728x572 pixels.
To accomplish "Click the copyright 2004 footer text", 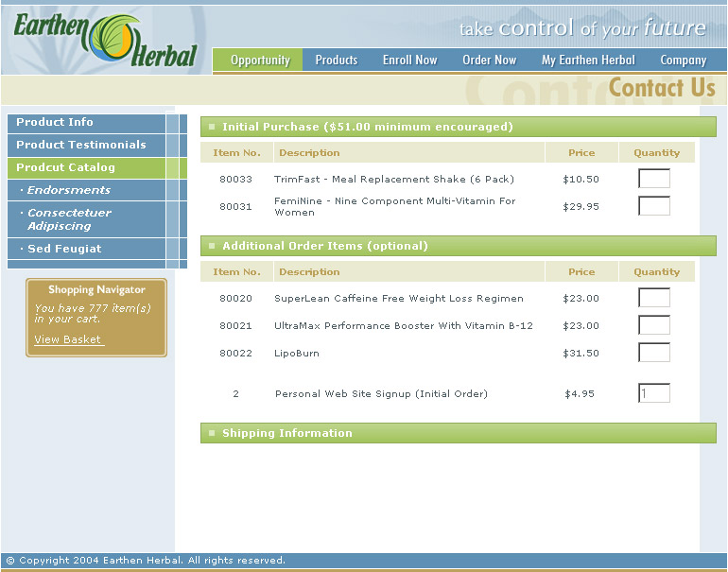I will (x=146, y=561).
